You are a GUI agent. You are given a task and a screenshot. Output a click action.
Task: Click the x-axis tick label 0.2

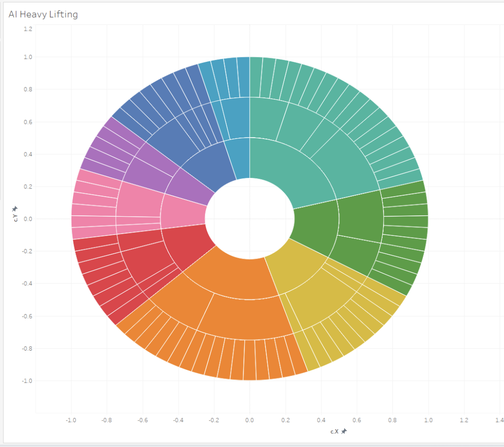click(286, 420)
